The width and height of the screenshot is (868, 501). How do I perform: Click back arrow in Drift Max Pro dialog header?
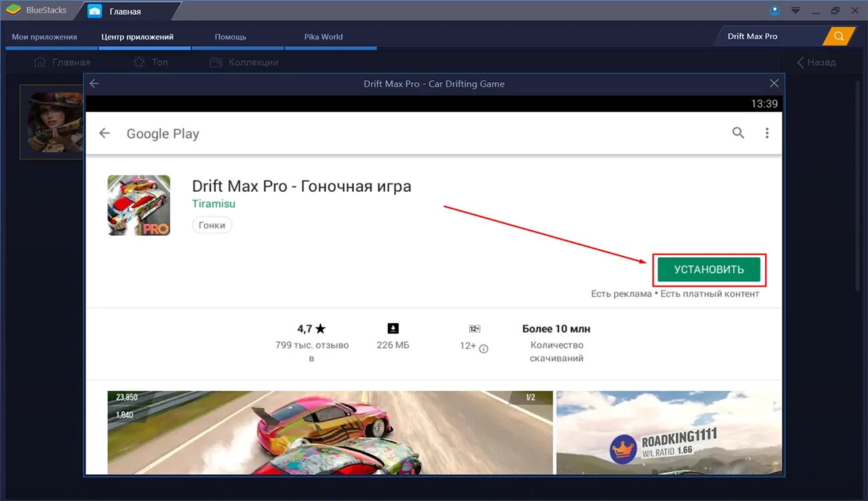tap(94, 83)
